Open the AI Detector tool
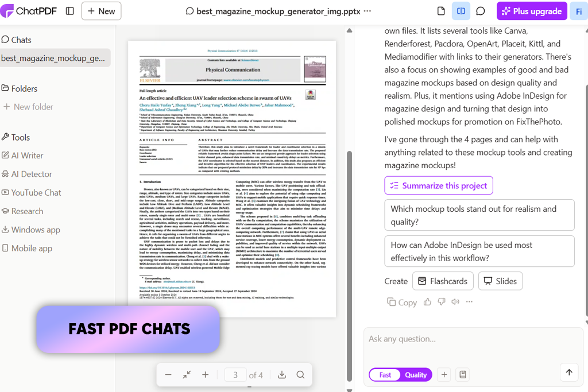 tap(26, 174)
